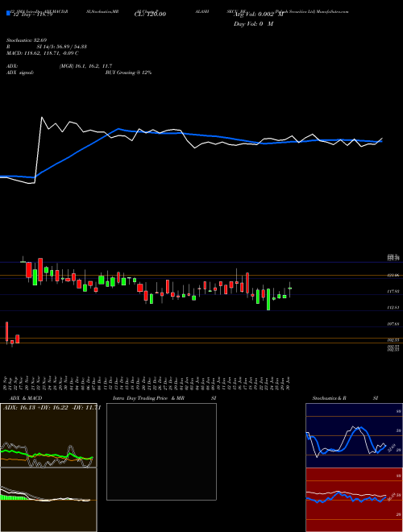Click the ADX lines chart panel
Image resolution: width=403 pixels, height=532 pixels.
tap(48, 435)
